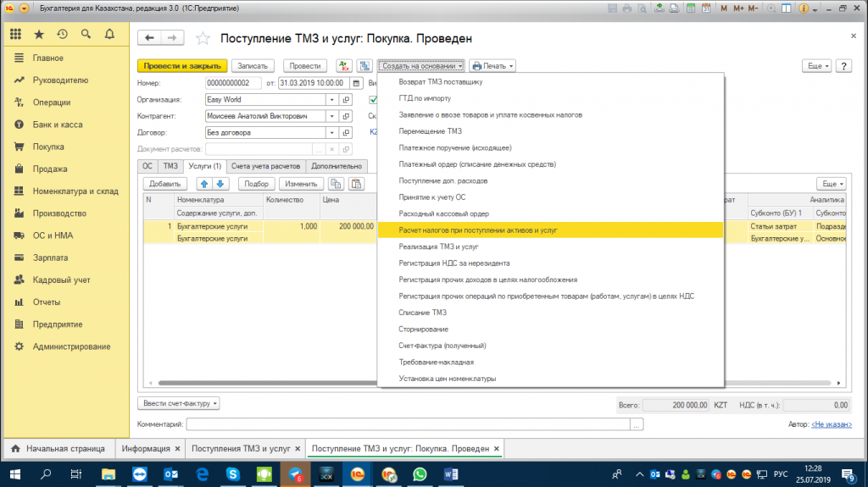
Task: Switch to the ОС tab
Action: [147, 166]
